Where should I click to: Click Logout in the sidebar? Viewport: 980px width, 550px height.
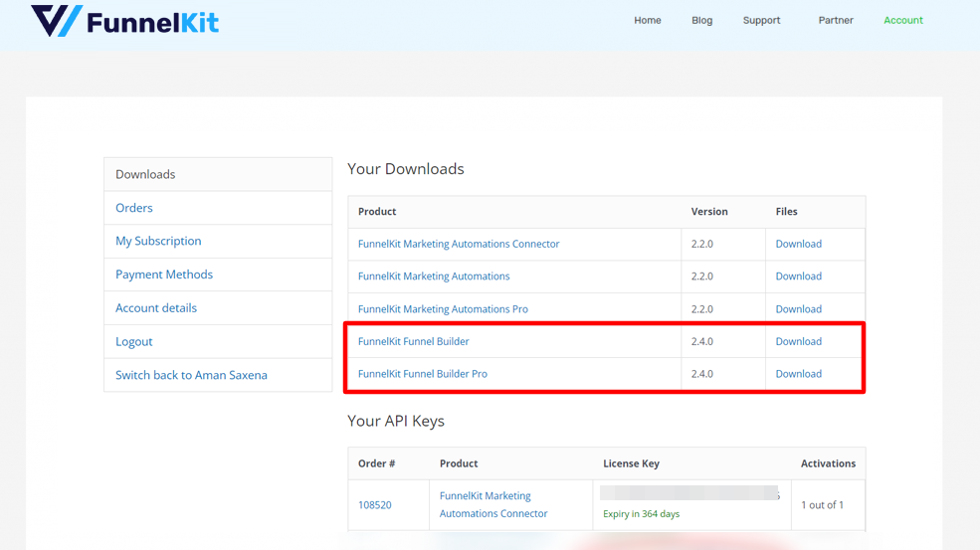point(218,341)
